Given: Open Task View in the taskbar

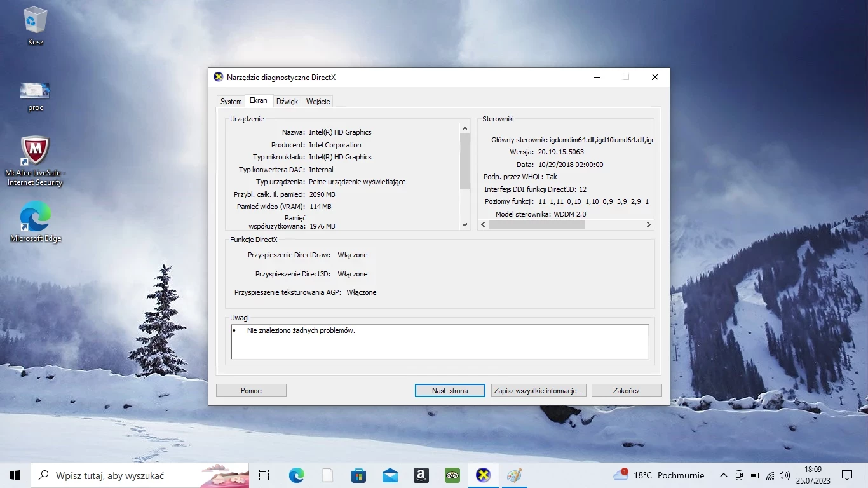Looking at the screenshot, I should (x=264, y=475).
